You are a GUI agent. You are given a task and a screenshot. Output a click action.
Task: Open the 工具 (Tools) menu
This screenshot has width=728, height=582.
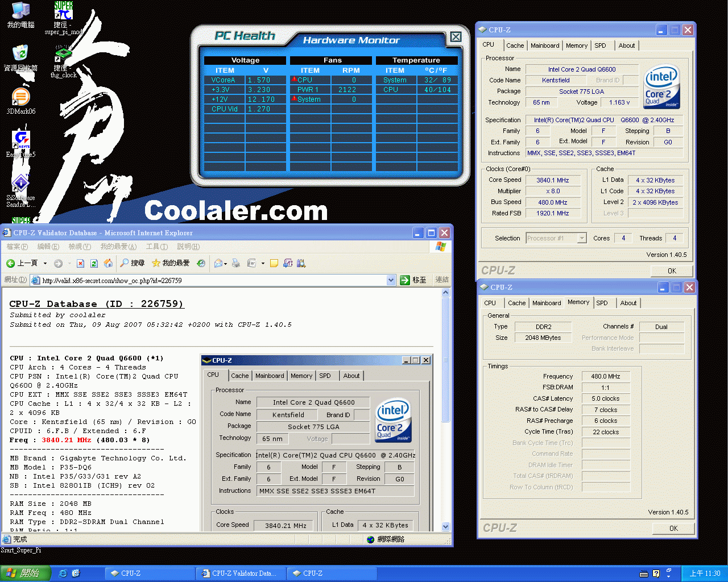(157, 247)
